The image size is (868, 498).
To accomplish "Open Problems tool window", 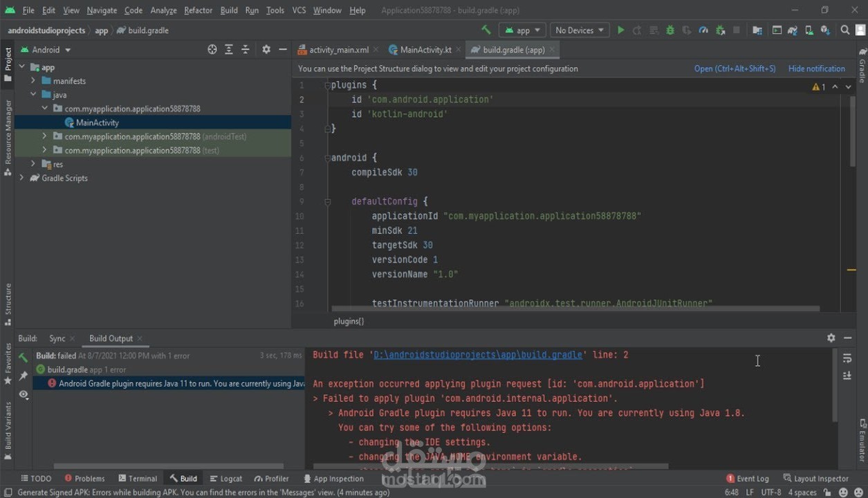I will coord(84,478).
